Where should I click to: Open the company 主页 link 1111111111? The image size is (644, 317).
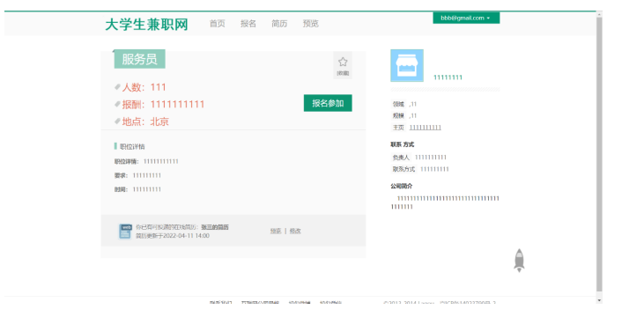click(x=426, y=128)
